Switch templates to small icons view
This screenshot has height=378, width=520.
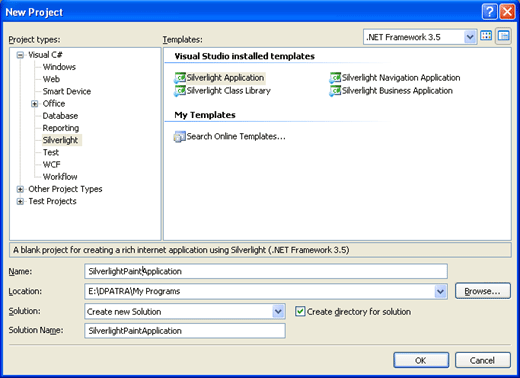(503, 36)
